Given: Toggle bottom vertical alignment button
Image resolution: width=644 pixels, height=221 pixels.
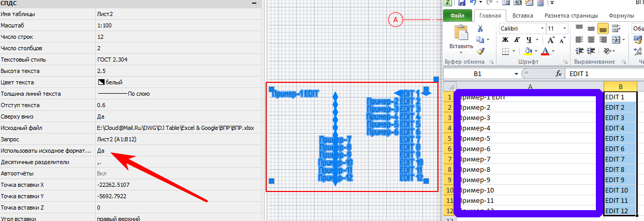Looking at the screenshot, I should point(603,28).
